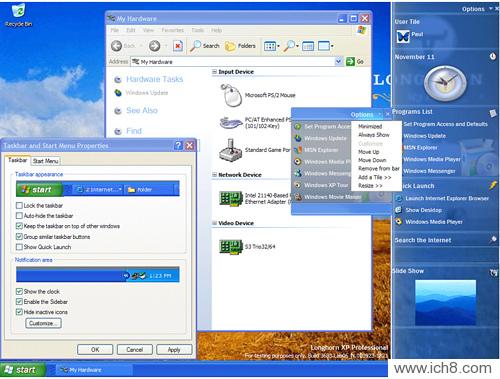Click Launch Internet Explorer Browser icon
Image resolution: width=500 pixels, height=379 pixels.
point(398,198)
